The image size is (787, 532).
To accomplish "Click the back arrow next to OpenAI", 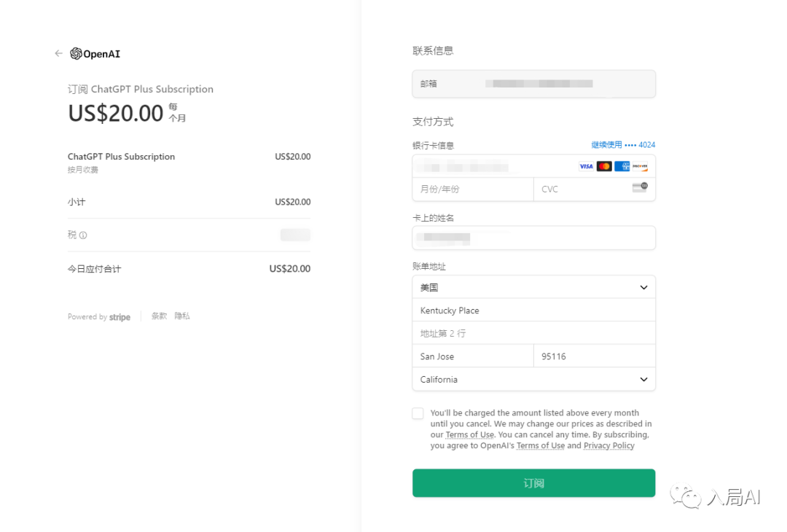I will 58,53.
